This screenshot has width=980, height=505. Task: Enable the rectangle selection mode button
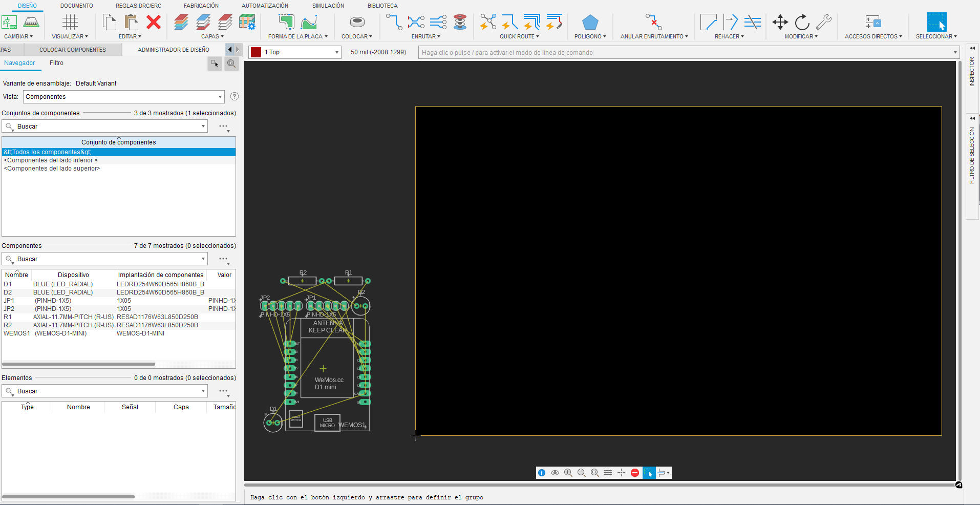click(648, 473)
